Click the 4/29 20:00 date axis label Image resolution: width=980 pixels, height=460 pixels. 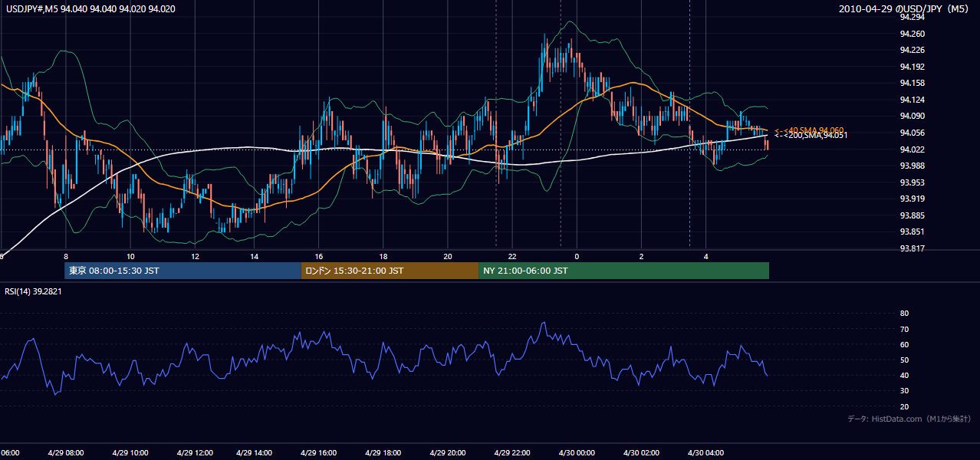[x=448, y=453]
